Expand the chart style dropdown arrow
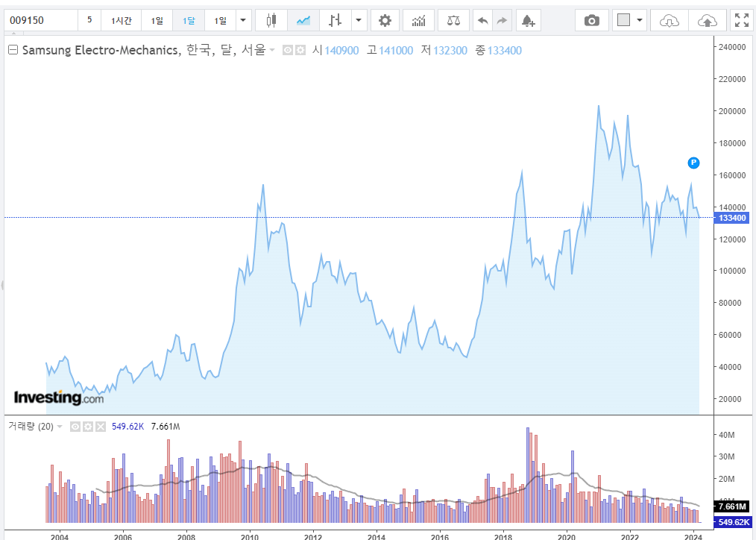This screenshot has width=756, height=540. pos(358,20)
